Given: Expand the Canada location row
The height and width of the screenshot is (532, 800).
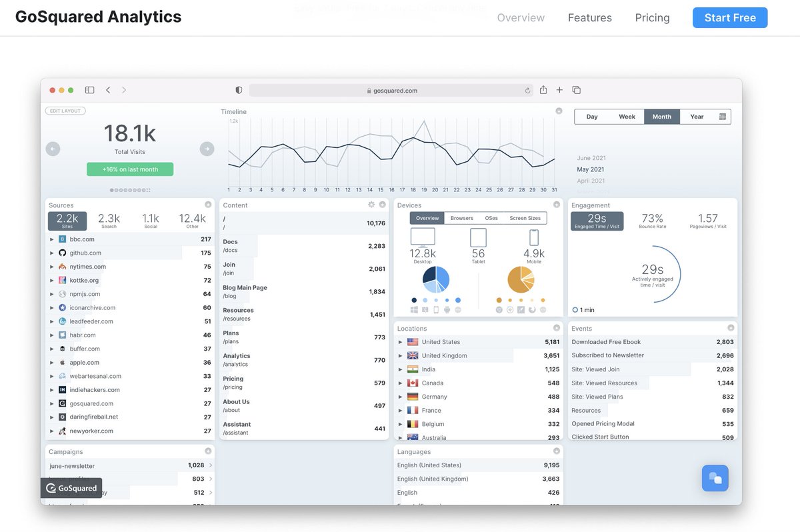Looking at the screenshot, I should coord(400,383).
